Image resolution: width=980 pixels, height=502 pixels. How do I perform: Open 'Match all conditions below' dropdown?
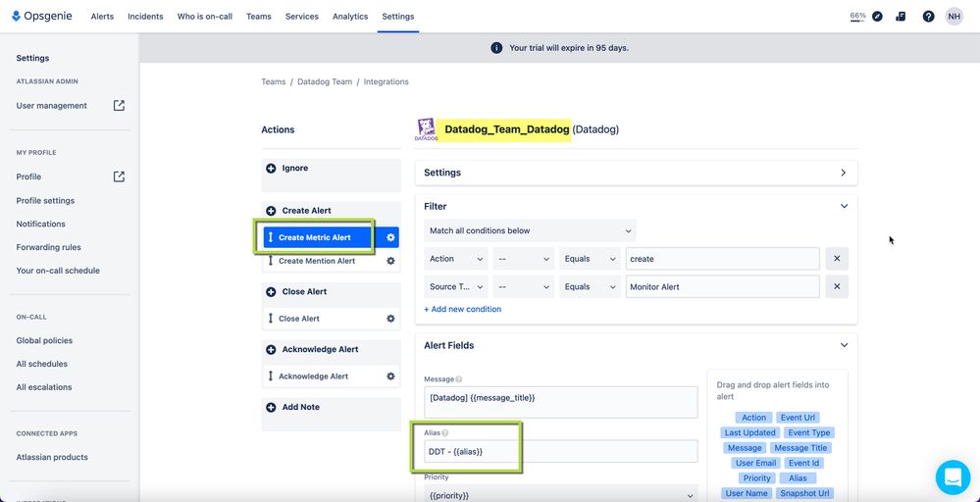coord(530,230)
